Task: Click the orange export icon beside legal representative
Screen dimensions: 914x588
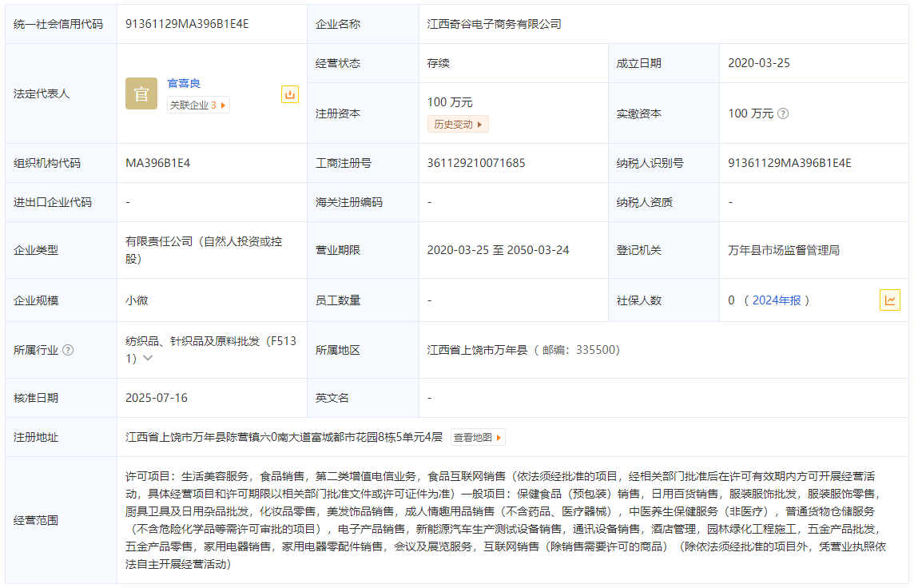Action: tap(290, 94)
